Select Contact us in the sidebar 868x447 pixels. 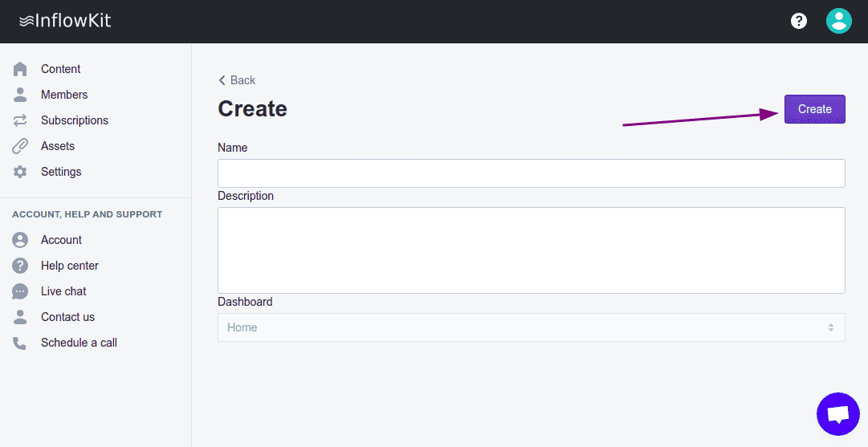pos(67,317)
